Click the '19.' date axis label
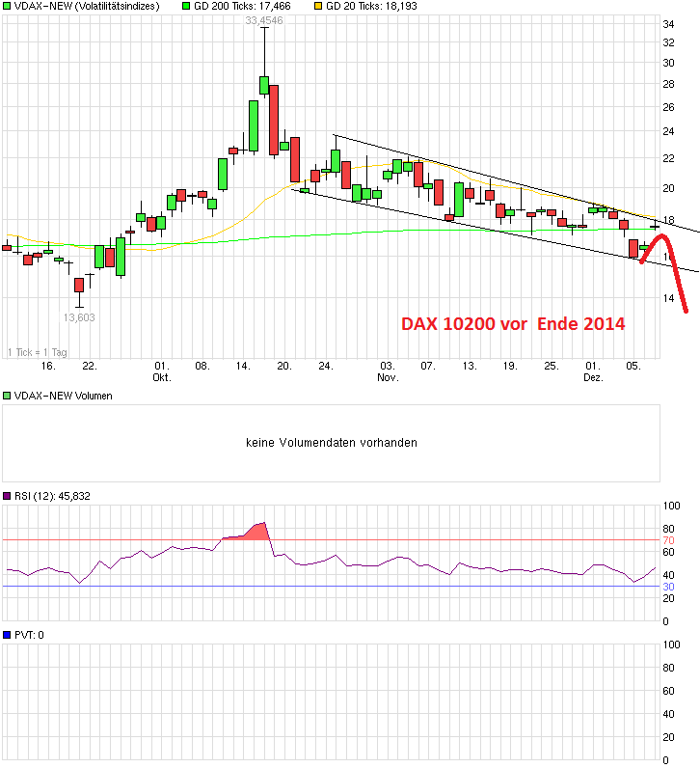 point(510,366)
